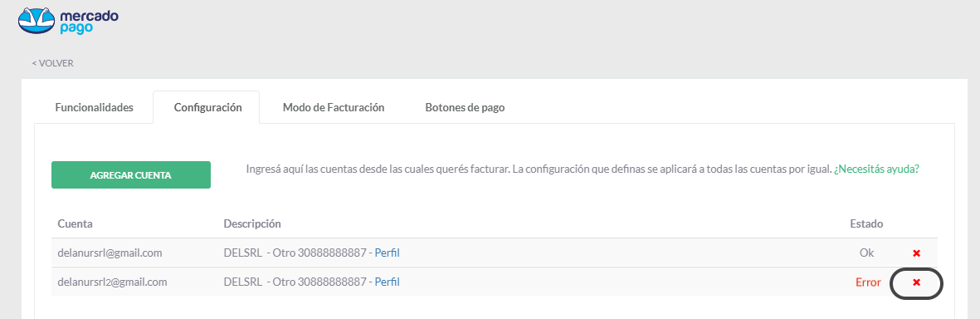
Task: Delete the delanursrl@gmail.com account with red X
Action: (x=916, y=253)
